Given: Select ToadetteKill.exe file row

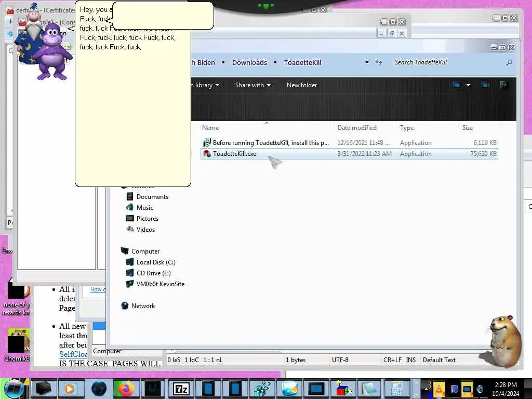Looking at the screenshot, I should pyautogui.click(x=349, y=154).
